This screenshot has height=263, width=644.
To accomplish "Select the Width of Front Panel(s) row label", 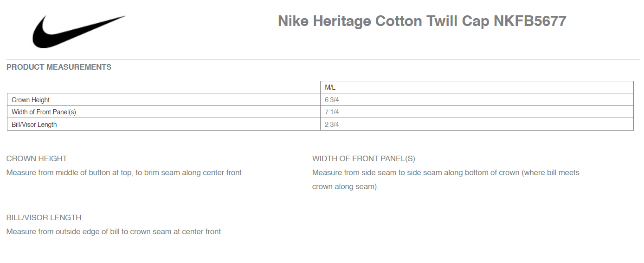I will [x=44, y=112].
